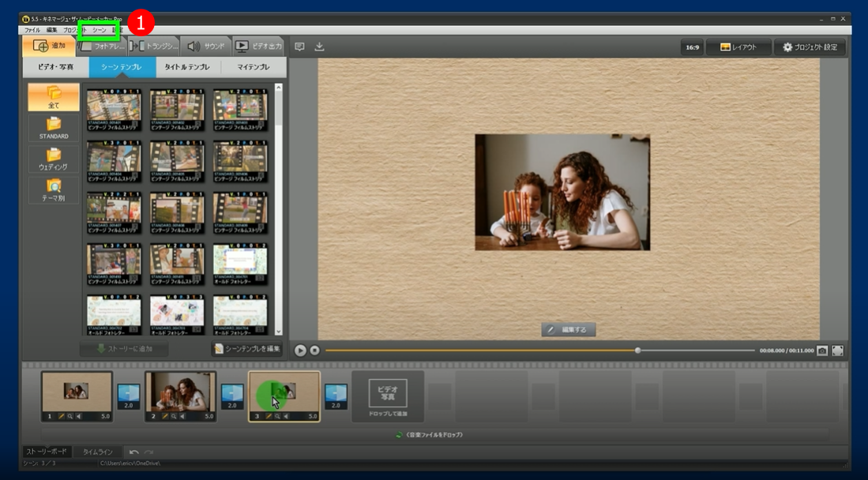Click the playback progress slider handle

(637, 351)
